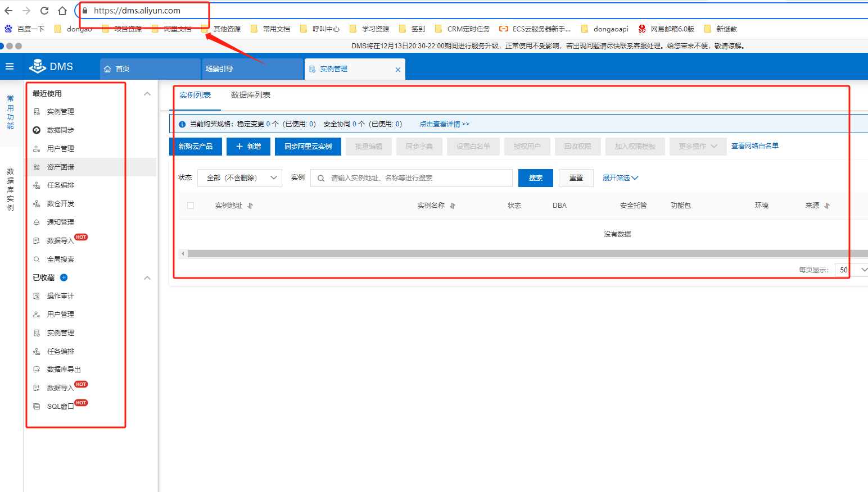
Task: Open the ECS云服务器新手 bookmark
Action: [535, 29]
